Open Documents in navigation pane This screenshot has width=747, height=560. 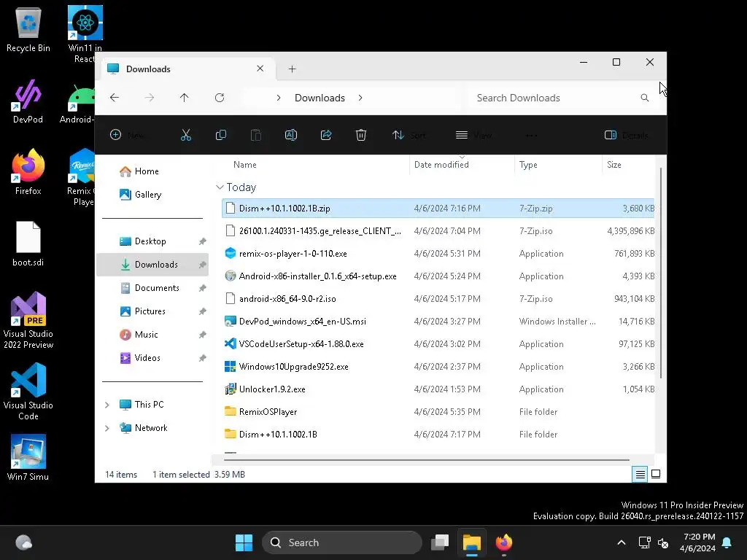pos(157,287)
